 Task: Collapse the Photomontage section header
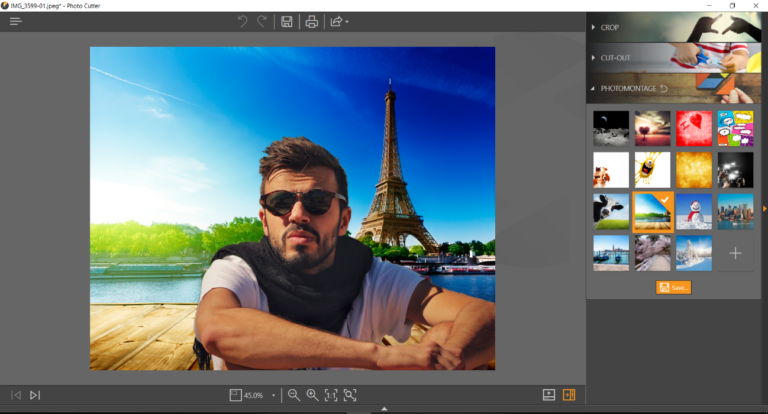click(630, 89)
